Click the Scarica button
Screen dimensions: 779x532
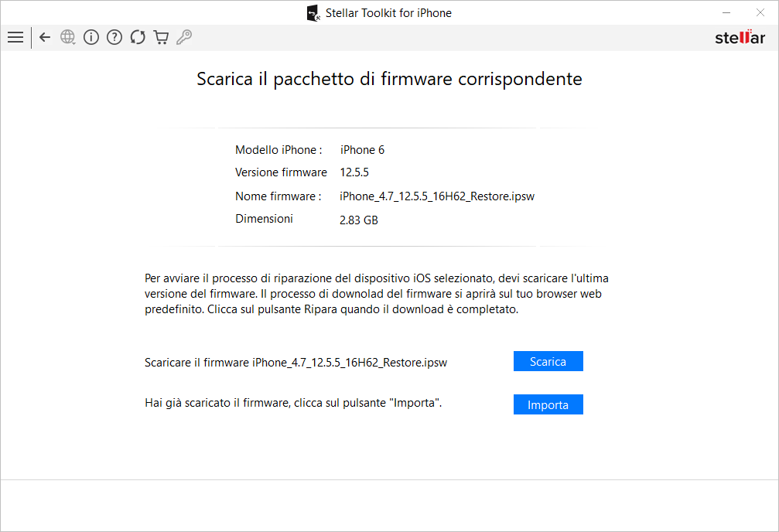coord(548,361)
